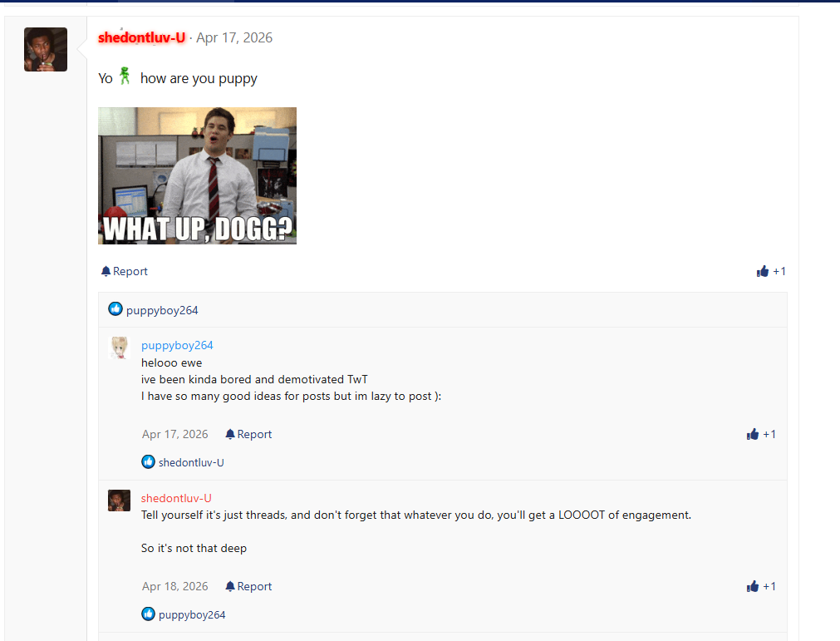Report shedontluv-U's Apr 18 reply
Image resolution: width=840 pixels, height=641 pixels.
(x=248, y=586)
